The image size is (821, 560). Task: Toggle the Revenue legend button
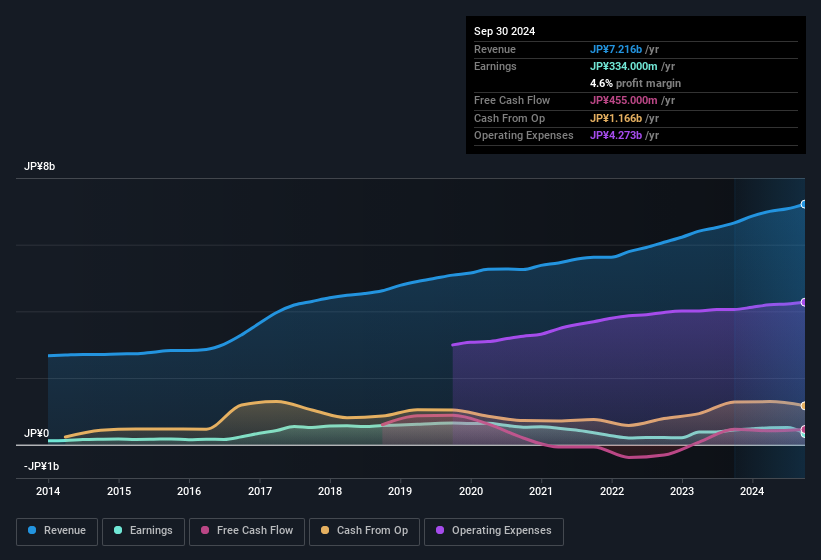(x=57, y=531)
